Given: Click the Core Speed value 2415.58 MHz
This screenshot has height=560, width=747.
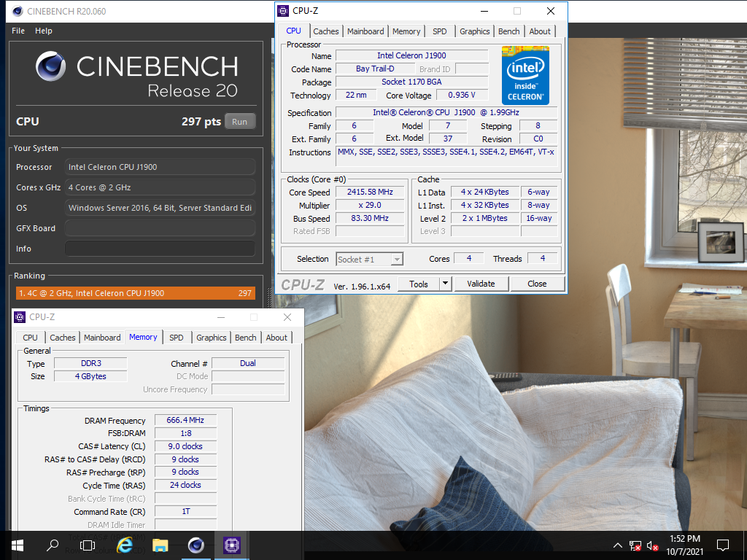Looking at the screenshot, I should (x=370, y=192).
